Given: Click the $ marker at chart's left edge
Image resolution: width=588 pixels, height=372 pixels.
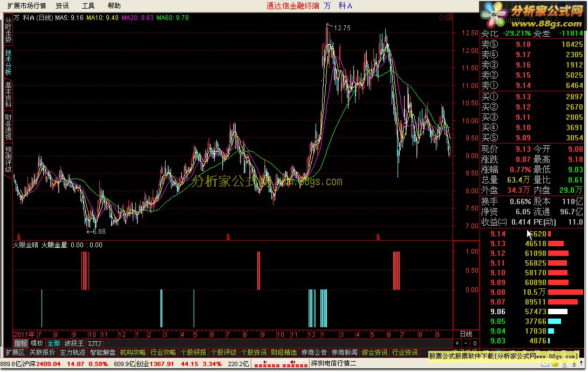Looking at the screenshot, I should (x=18, y=237).
